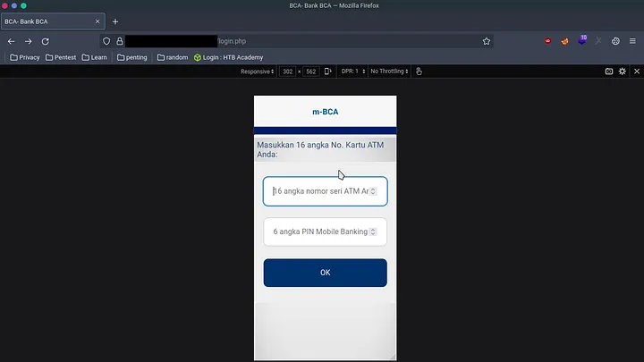Select the BCA- Bank BCA tab

(53, 21)
